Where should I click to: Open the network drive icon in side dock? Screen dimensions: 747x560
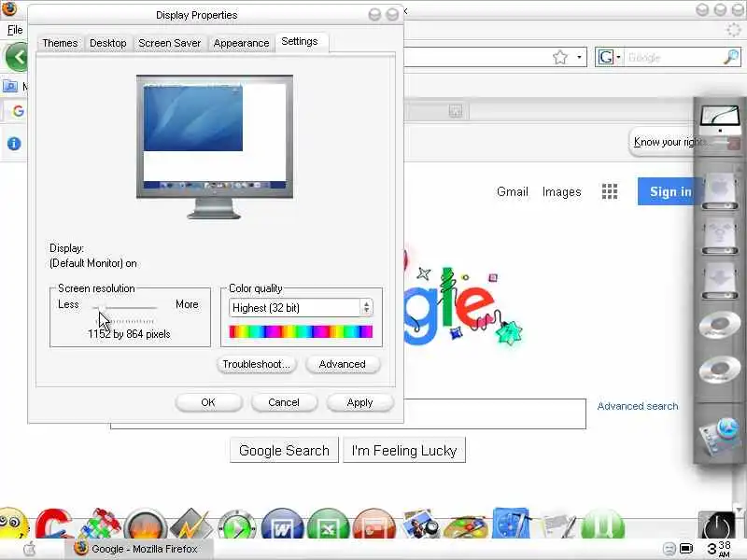point(720,237)
